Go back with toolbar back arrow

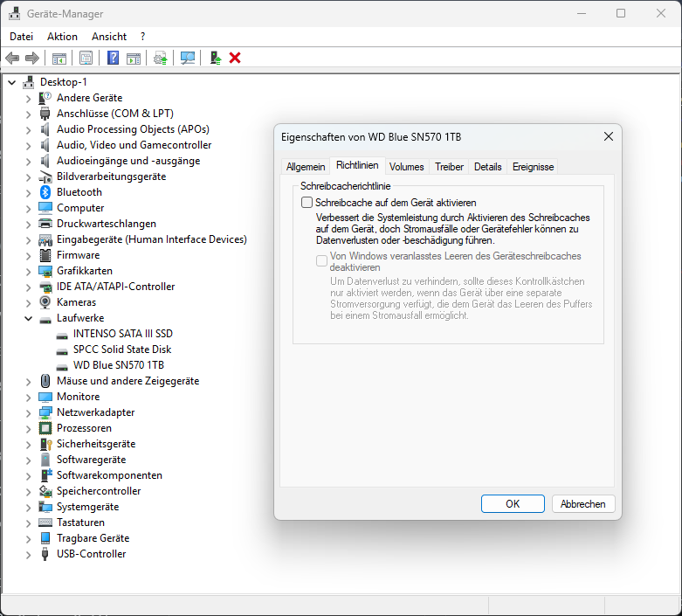(12, 58)
